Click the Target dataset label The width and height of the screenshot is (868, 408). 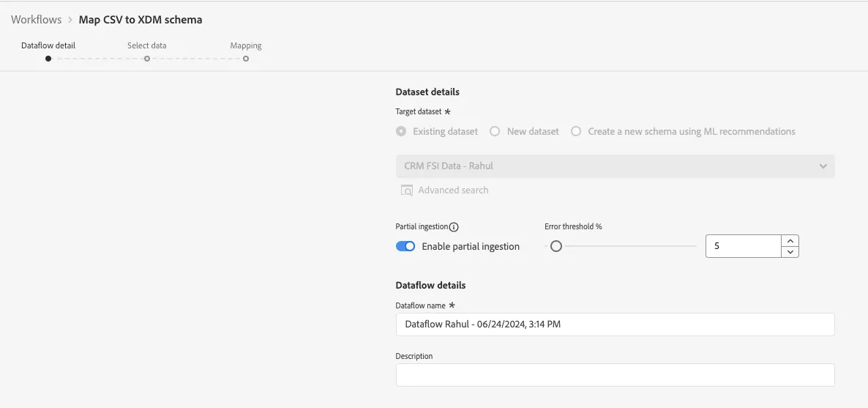pyautogui.click(x=419, y=111)
